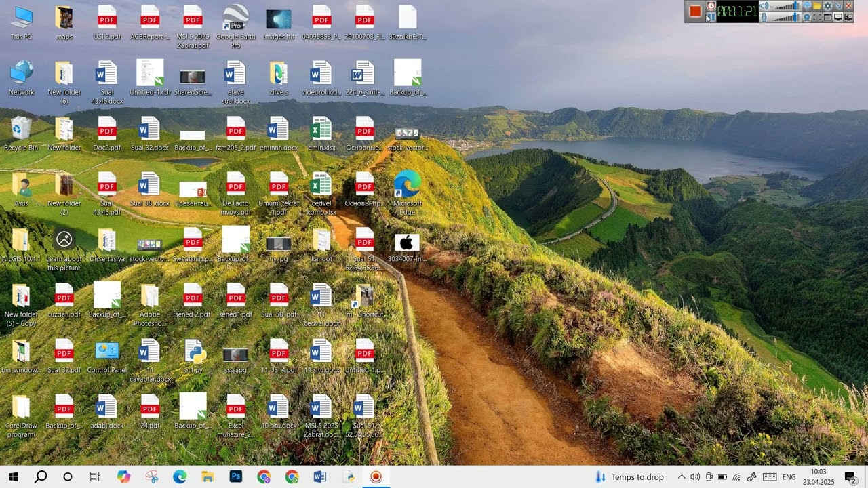Pause the screen recording
The width and height of the screenshot is (868, 488).
click(x=711, y=18)
